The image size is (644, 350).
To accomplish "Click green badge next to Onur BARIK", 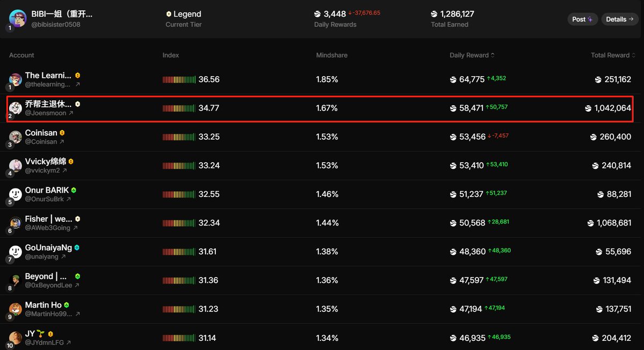I will point(74,190).
